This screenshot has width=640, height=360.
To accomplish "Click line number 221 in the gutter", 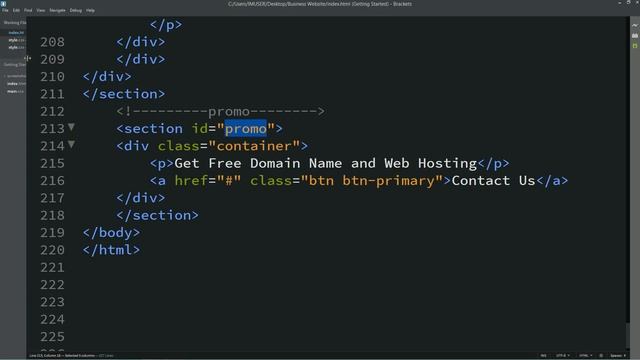I will pyautogui.click(x=52, y=267).
